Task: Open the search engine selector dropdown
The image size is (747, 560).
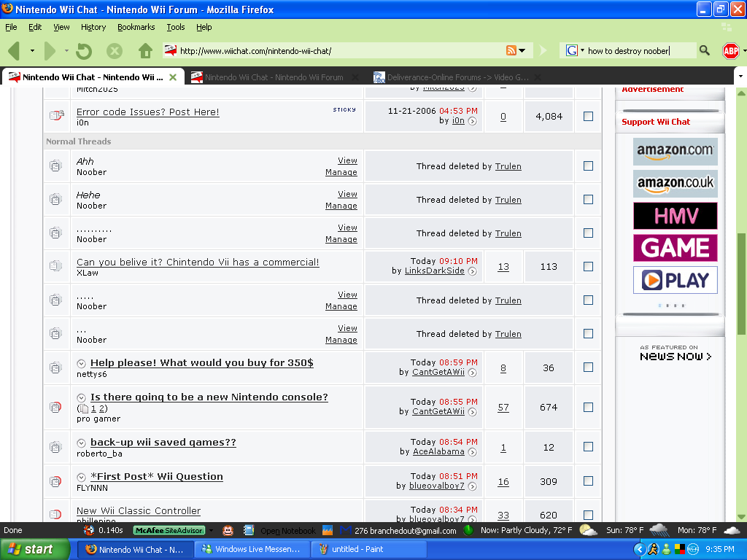Action: (582, 50)
